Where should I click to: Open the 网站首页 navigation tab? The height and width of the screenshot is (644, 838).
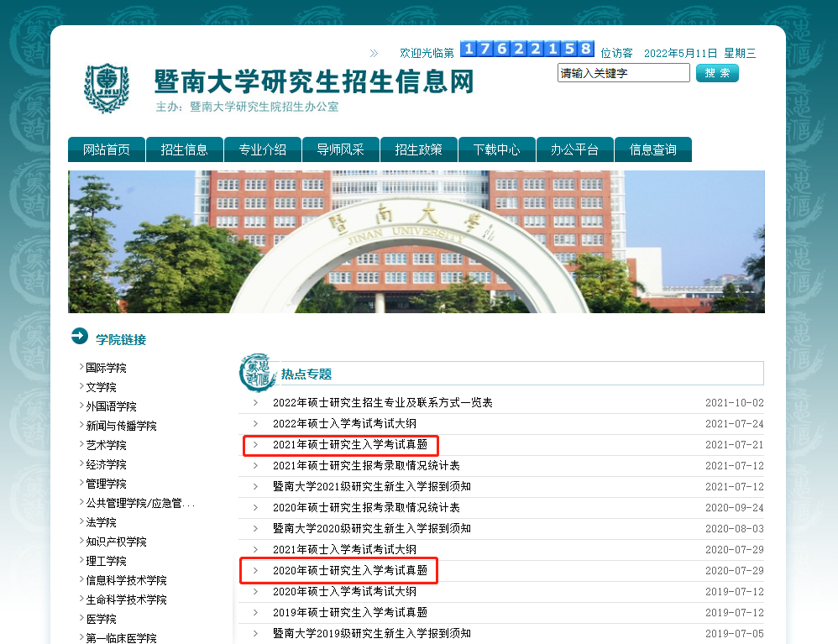click(x=107, y=149)
